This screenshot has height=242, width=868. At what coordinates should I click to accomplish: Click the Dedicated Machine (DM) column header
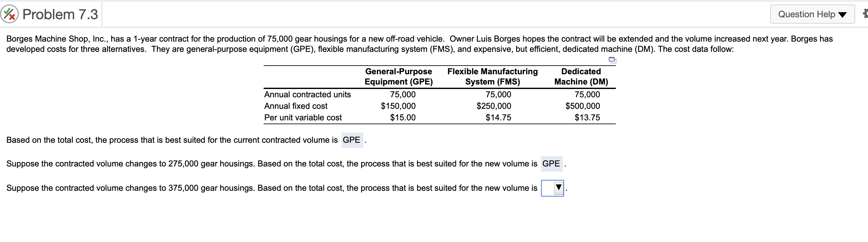[581, 77]
